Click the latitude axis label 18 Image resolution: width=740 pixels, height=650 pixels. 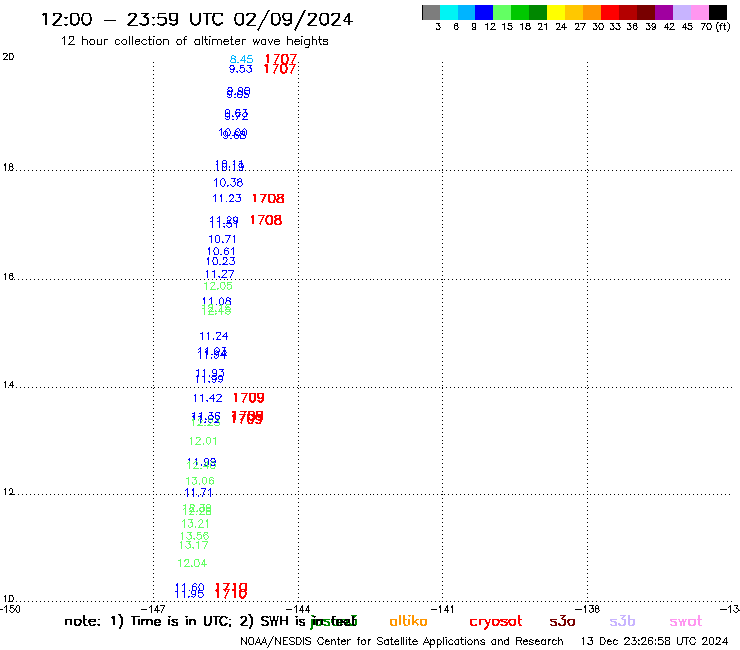pos(8,168)
